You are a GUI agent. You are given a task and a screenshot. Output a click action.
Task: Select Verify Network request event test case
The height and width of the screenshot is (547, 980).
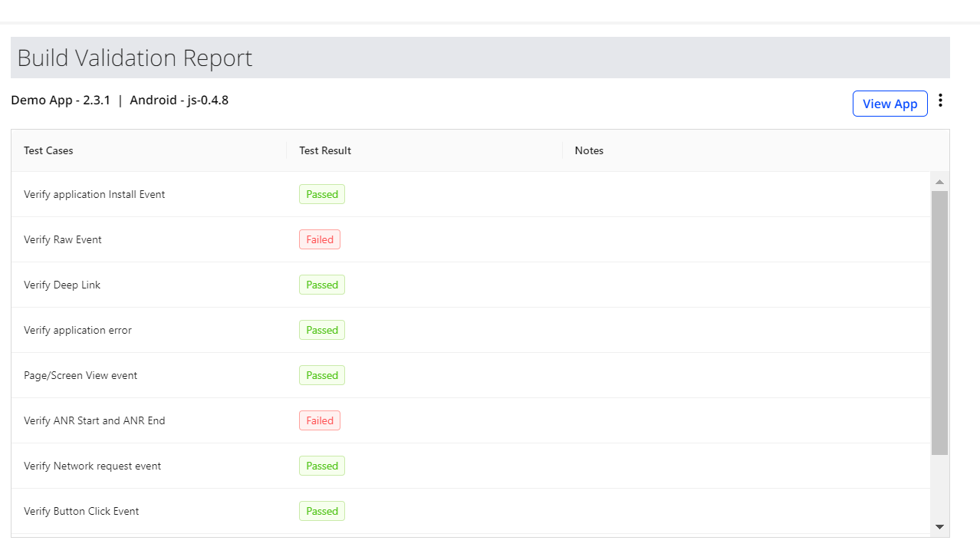pyautogui.click(x=92, y=466)
